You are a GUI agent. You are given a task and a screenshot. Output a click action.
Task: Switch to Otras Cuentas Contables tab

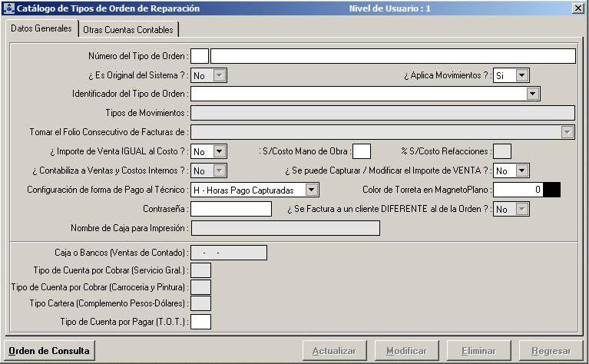click(128, 29)
